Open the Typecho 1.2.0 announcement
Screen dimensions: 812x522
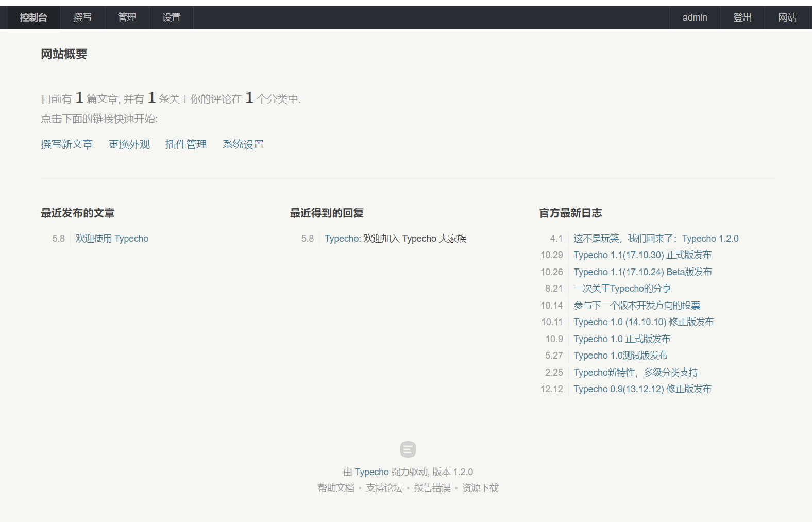(656, 239)
